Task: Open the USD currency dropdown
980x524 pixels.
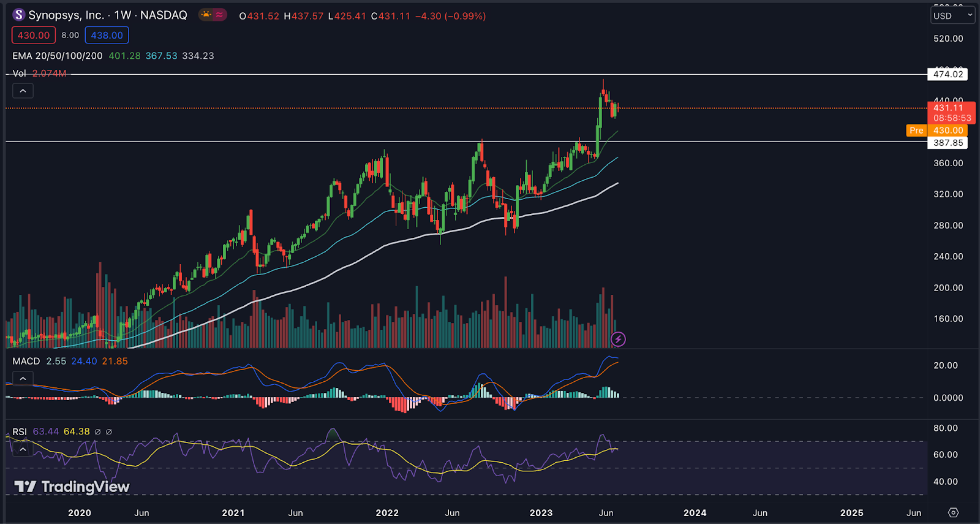Action: coord(952,15)
